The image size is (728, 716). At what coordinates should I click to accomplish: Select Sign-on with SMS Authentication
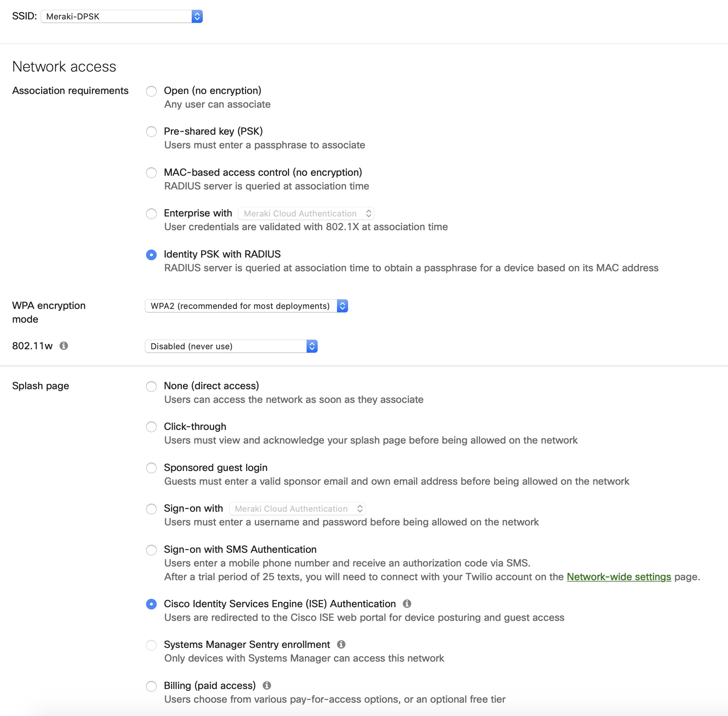tap(151, 550)
